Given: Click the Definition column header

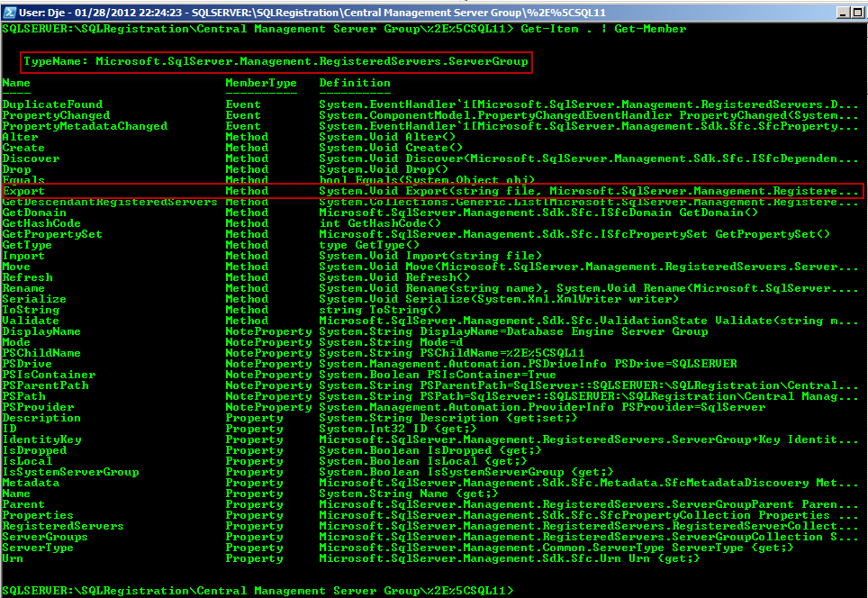Looking at the screenshot, I should 355,83.
